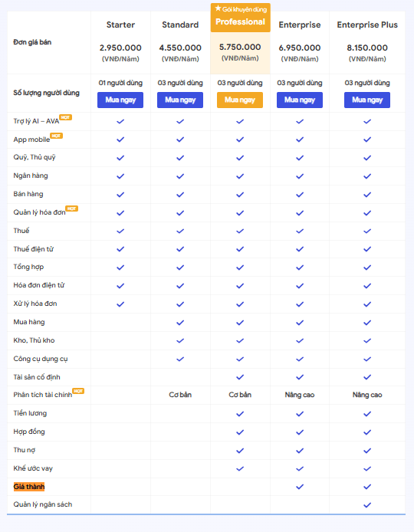This screenshot has width=414, height=532.
Task: Click the Professional checkmark for Tiền lương
Action: pos(240,414)
